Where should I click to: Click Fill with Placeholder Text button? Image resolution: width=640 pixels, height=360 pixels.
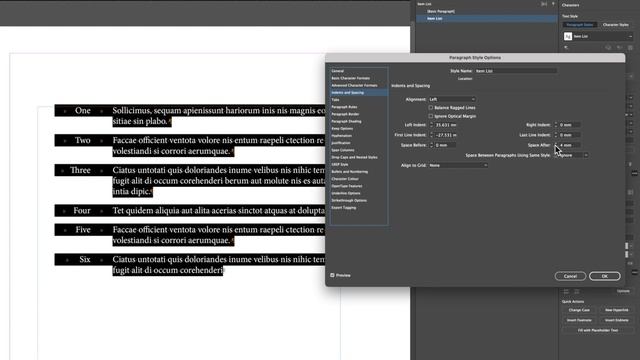pyautogui.click(x=598, y=330)
